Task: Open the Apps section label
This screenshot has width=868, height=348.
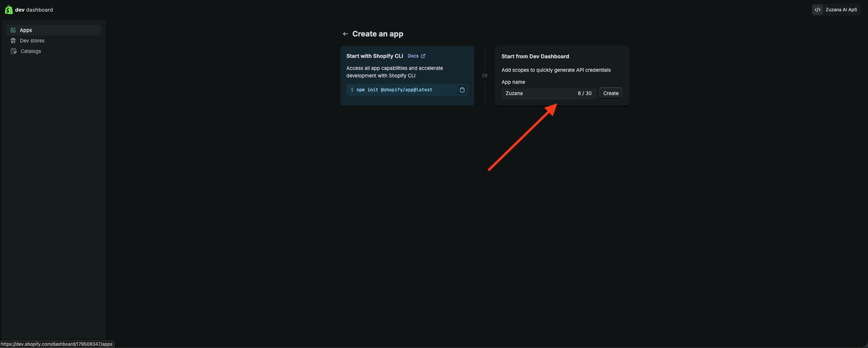Action: [26, 30]
